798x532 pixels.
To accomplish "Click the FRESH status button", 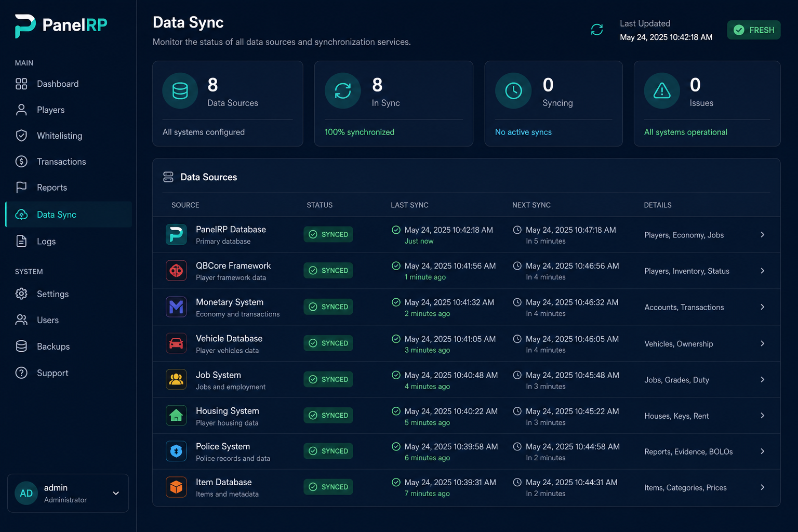I will click(x=753, y=30).
